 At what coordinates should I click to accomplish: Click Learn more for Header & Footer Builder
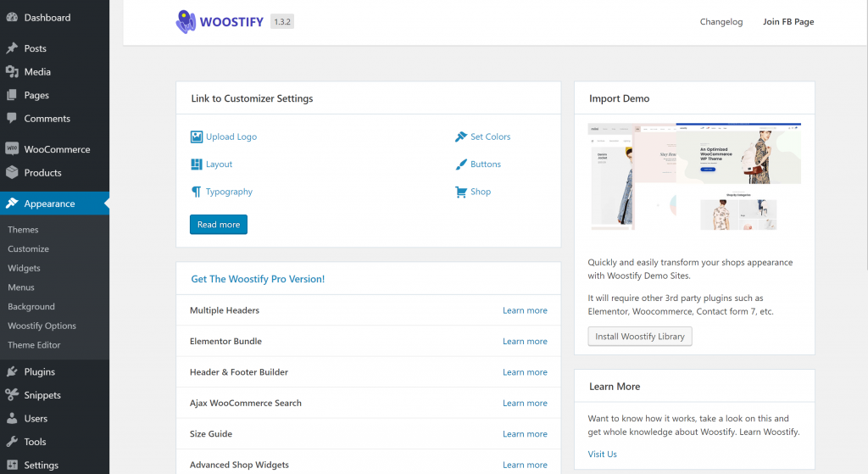point(525,372)
